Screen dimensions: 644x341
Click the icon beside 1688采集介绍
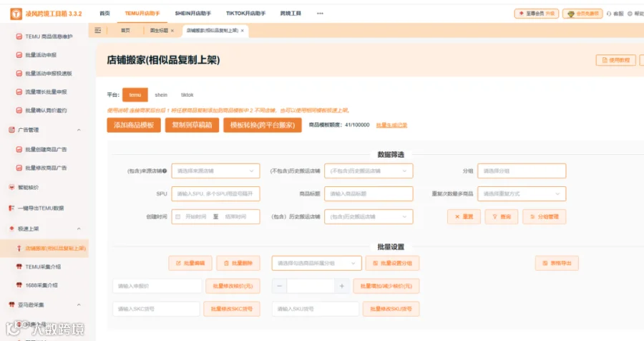(19, 285)
